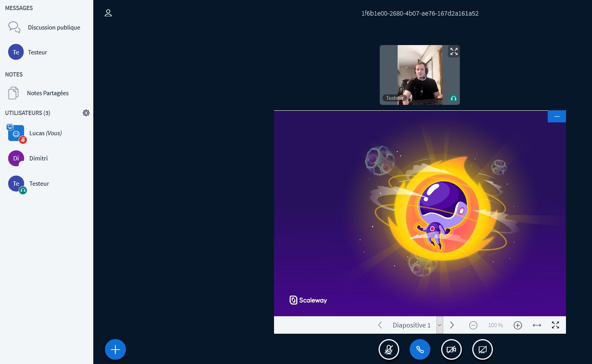Open Notes Partagées
This screenshot has height=364, width=592.
47,93
